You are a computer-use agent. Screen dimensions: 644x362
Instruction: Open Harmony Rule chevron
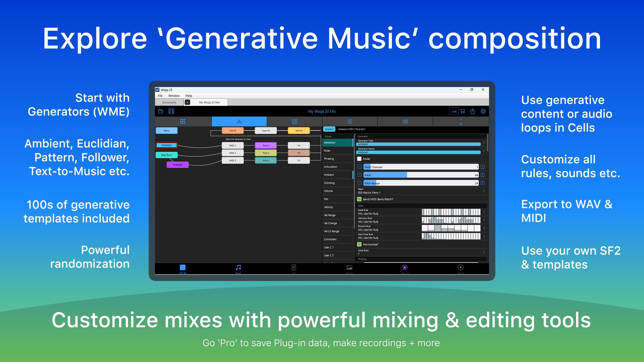[x=484, y=220]
